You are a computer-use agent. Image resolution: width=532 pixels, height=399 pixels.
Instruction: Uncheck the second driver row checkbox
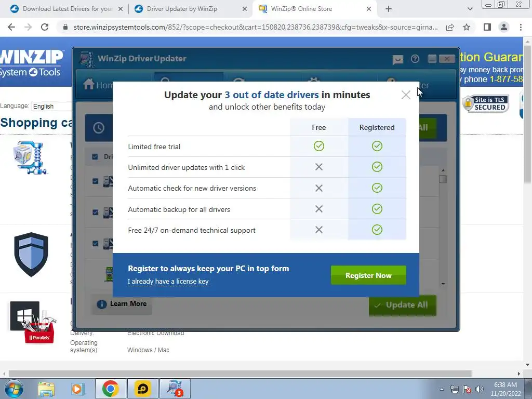tap(96, 212)
